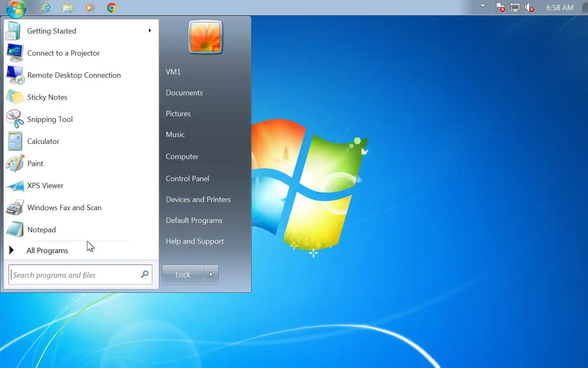
Task: Click the Getting Started icon
Action: pos(14,31)
